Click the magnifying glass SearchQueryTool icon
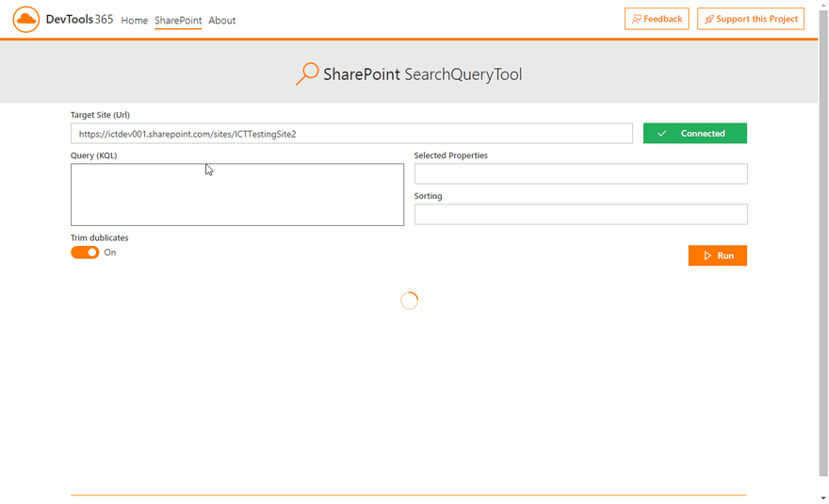This screenshot has width=829, height=504. 307,74
